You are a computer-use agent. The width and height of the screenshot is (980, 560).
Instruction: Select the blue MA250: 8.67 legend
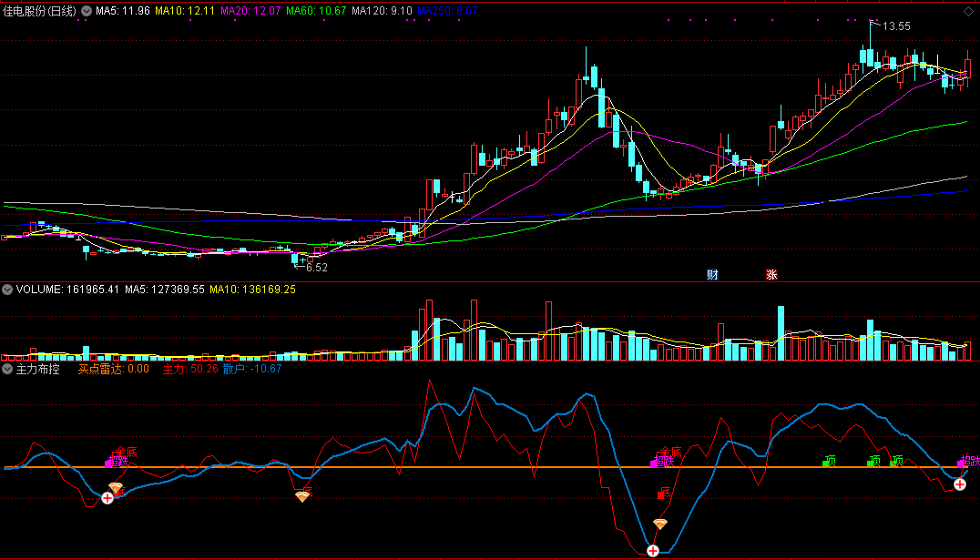(447, 11)
